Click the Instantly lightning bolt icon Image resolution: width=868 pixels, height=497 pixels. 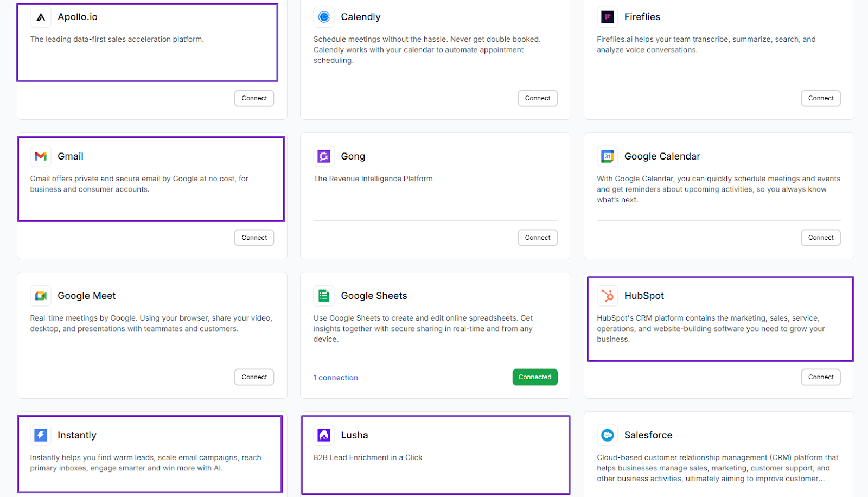41,435
